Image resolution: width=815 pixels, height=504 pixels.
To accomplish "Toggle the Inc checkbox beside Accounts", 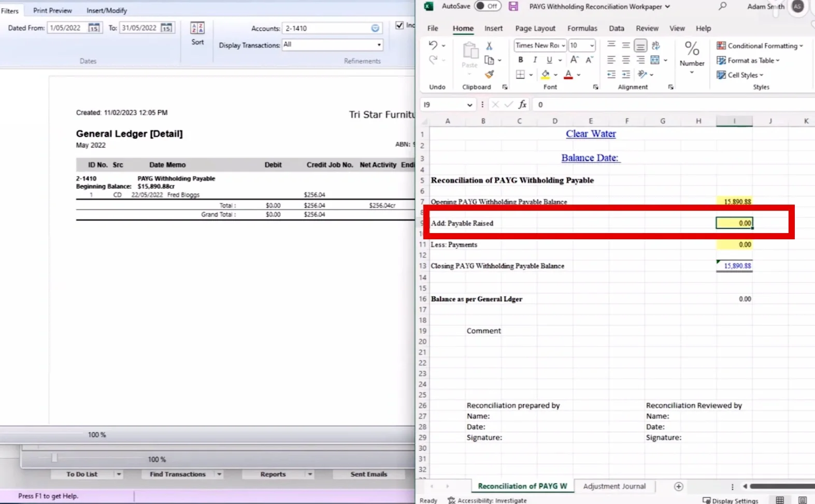I will click(x=399, y=25).
